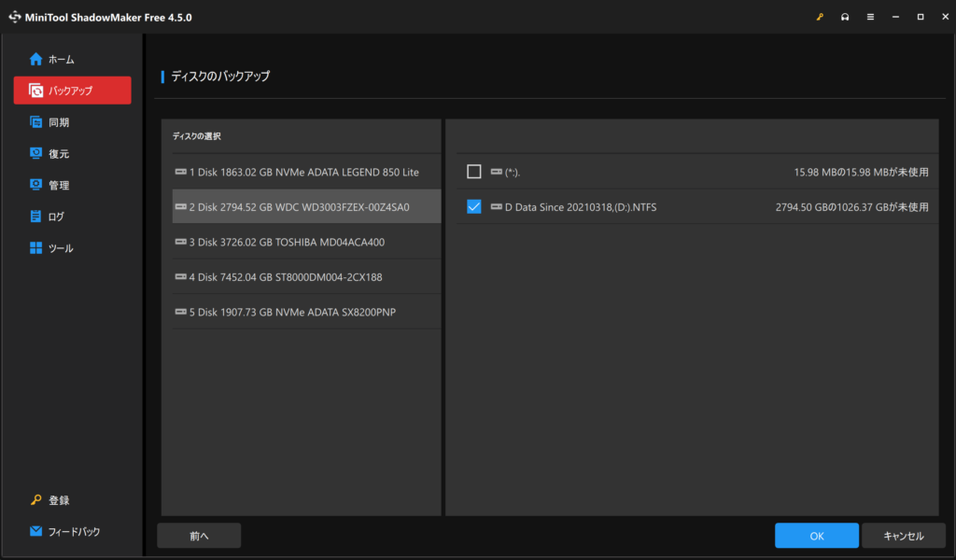Confirm selection with the OK button

click(x=817, y=536)
